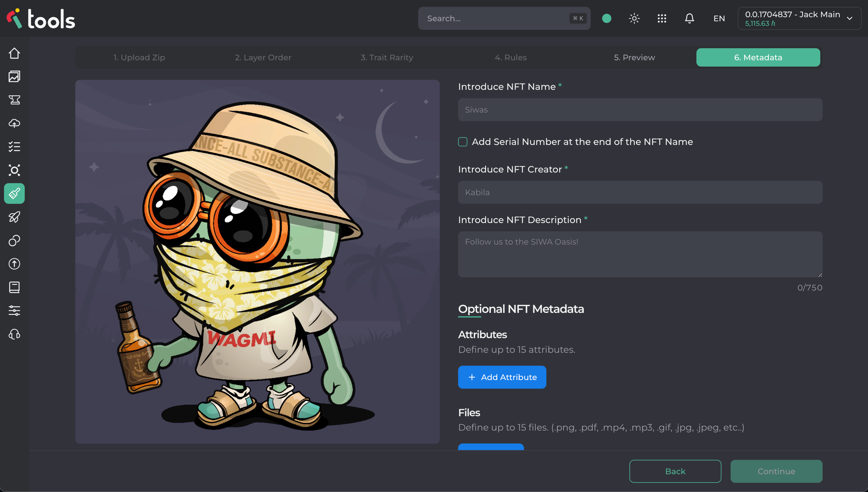This screenshot has height=492, width=868.
Task: Click the notifications bell icon
Action: click(x=689, y=18)
